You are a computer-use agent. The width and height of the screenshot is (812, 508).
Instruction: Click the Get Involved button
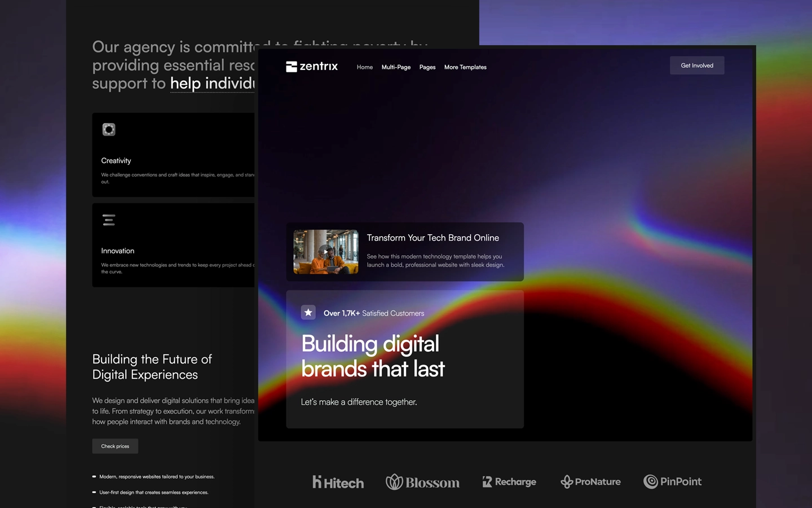tap(697, 65)
